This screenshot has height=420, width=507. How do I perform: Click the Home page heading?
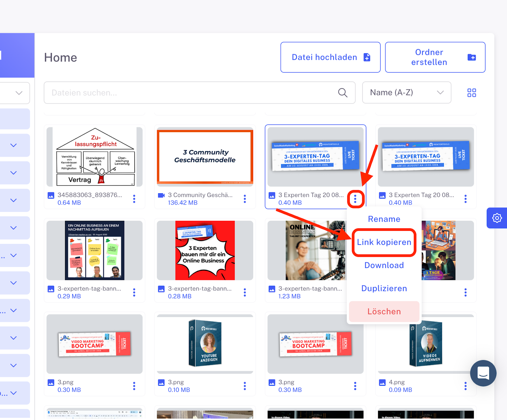[61, 58]
